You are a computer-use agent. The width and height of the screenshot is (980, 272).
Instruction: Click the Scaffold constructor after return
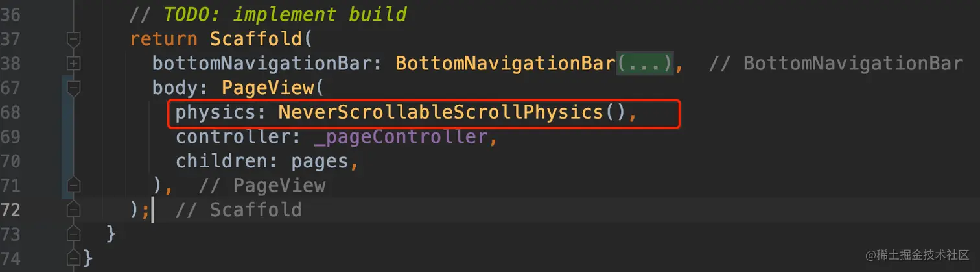(256, 39)
